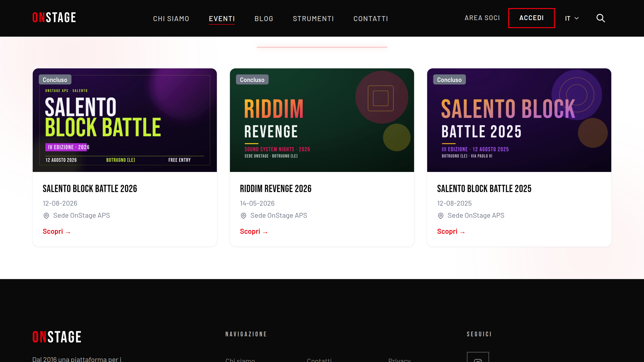644x362 pixels.
Task: Click the date 12-08-2026
Action: [x=60, y=203]
